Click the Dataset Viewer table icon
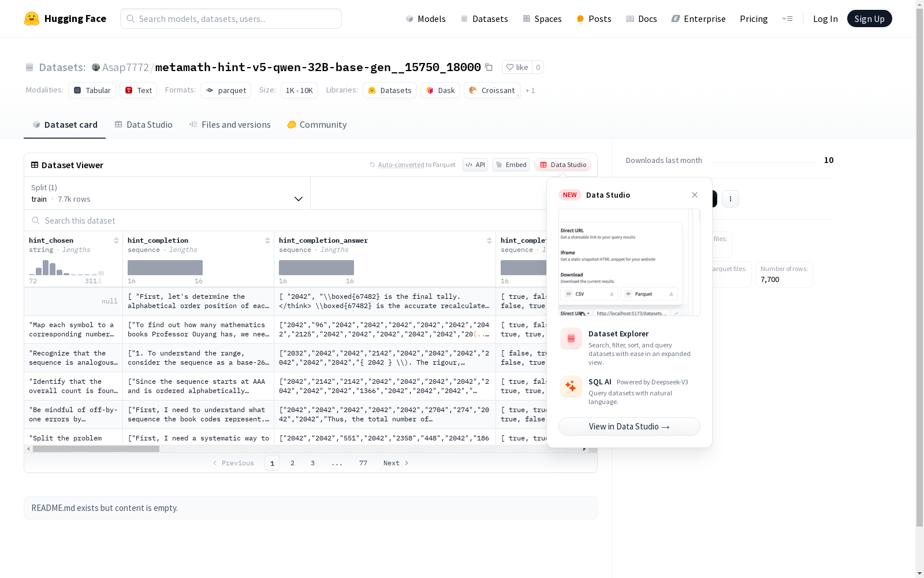Viewport: 924px width, 578px height. pos(35,165)
